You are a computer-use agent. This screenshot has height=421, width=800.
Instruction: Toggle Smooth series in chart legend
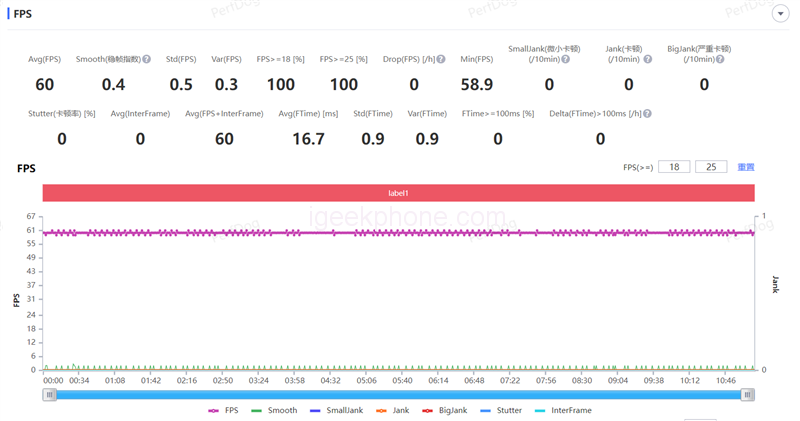tap(274, 410)
